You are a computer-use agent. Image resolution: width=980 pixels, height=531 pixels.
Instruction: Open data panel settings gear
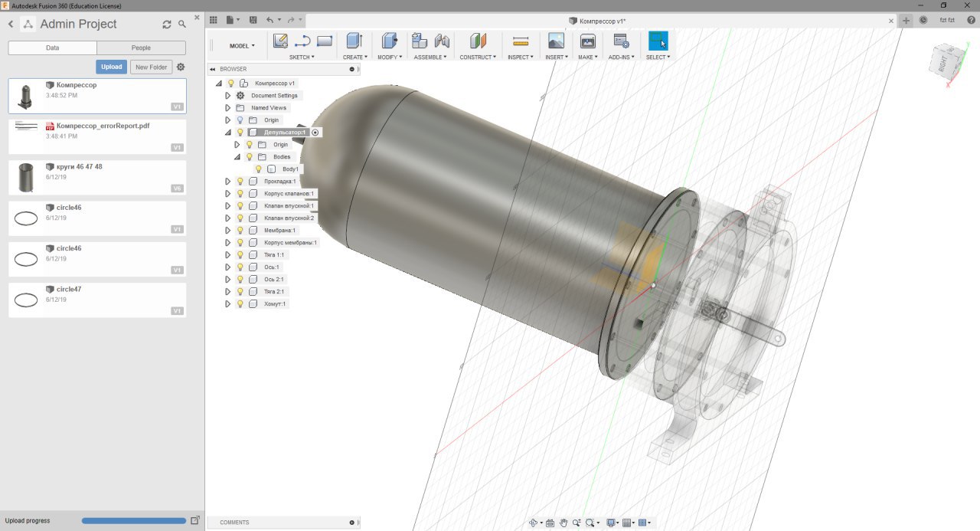coord(181,67)
